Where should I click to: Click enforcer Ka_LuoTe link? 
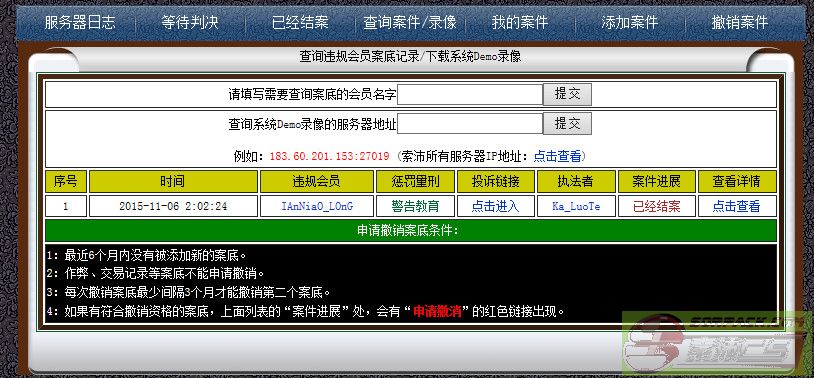coord(576,206)
